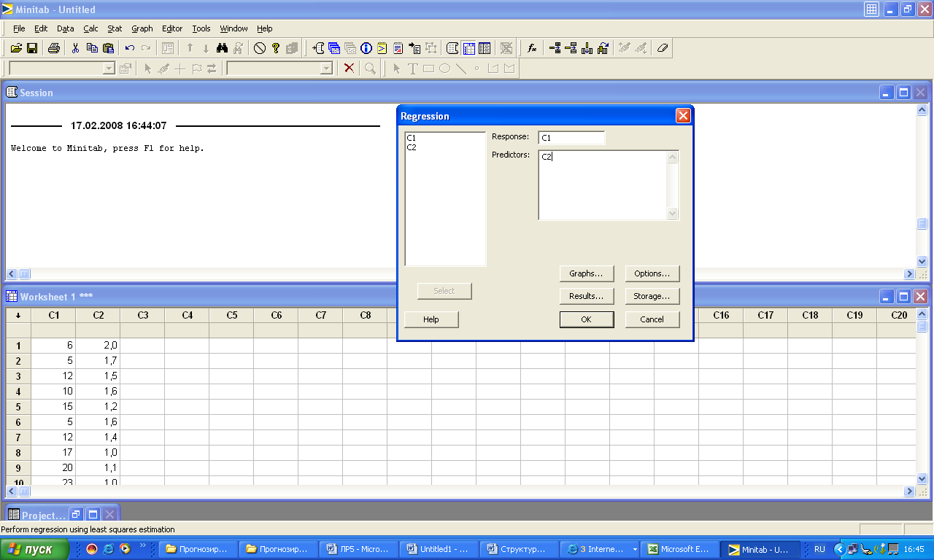Click the Storage... button in Regression dialog
The height and width of the screenshot is (560, 934).
pos(652,296)
